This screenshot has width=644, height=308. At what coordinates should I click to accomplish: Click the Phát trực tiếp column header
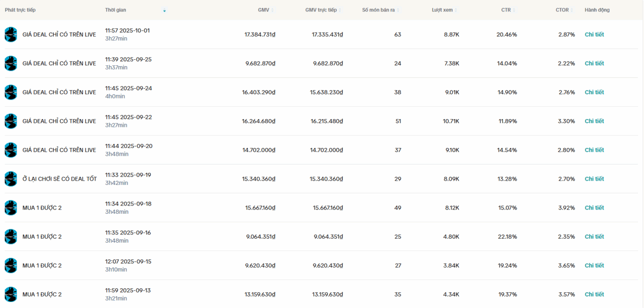20,10
